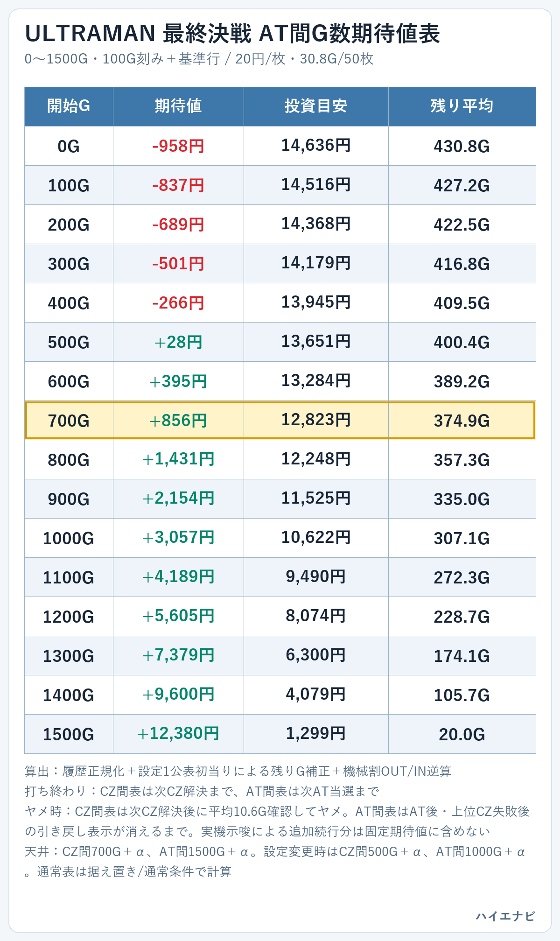Click the -837円 cell
560x941 pixels.
coord(178,185)
